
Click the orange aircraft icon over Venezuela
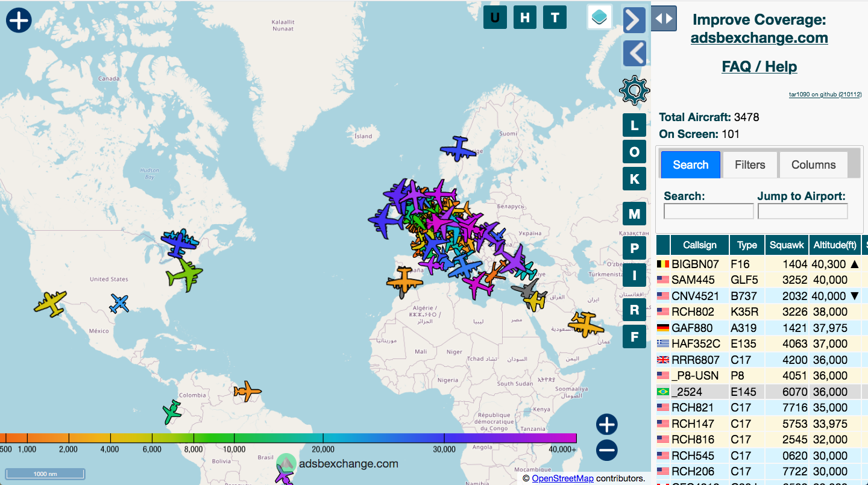pos(248,392)
